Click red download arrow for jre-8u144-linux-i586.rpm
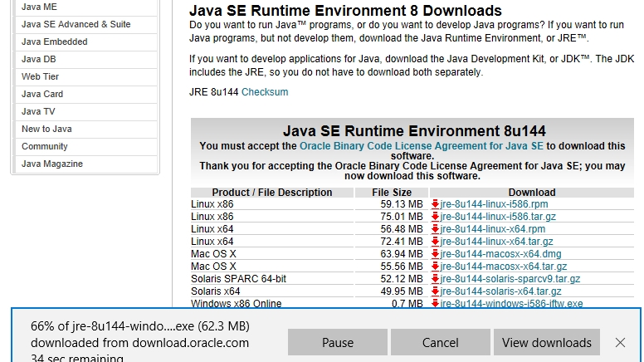Image resolution: width=644 pixels, height=362 pixels. [435, 204]
